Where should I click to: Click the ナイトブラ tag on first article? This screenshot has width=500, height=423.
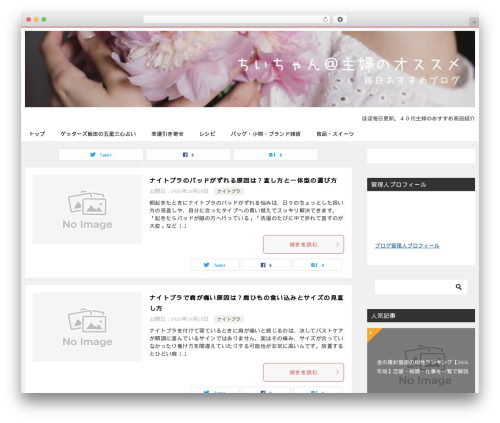[229, 191]
